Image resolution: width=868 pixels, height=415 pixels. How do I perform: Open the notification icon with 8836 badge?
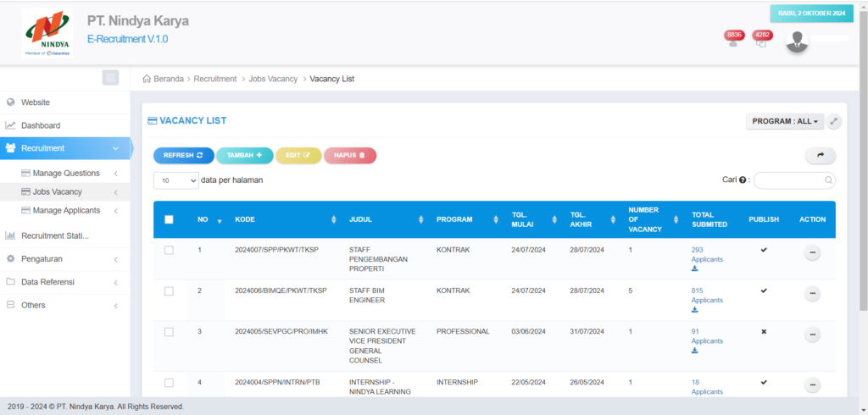tap(733, 41)
